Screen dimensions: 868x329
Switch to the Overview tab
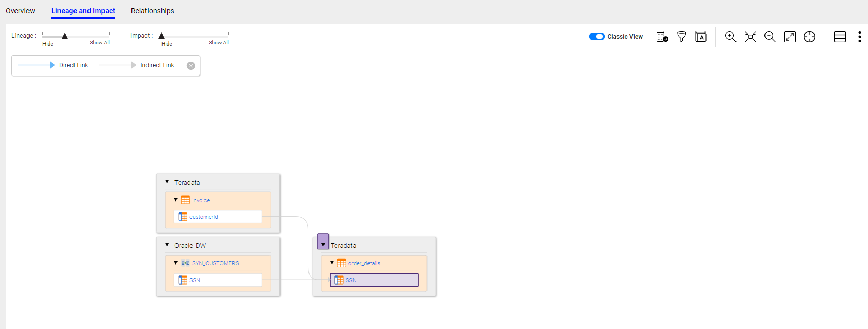[20, 11]
